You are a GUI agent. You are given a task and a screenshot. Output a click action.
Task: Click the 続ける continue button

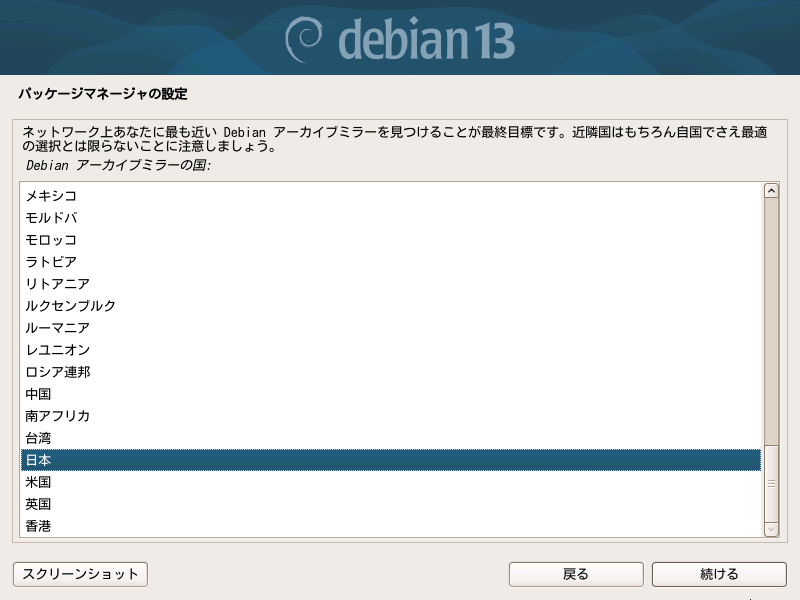tap(719, 574)
